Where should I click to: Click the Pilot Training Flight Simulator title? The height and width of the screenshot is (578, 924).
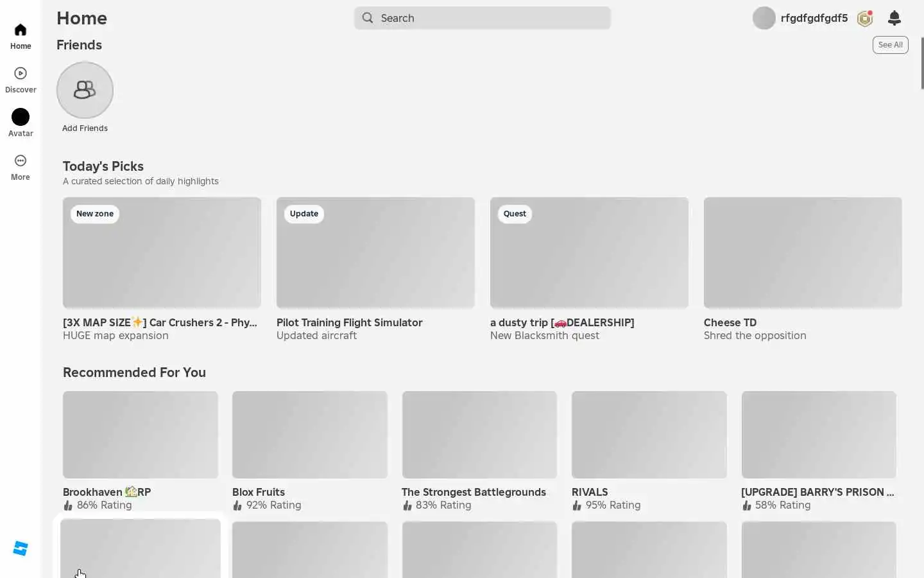pos(350,322)
